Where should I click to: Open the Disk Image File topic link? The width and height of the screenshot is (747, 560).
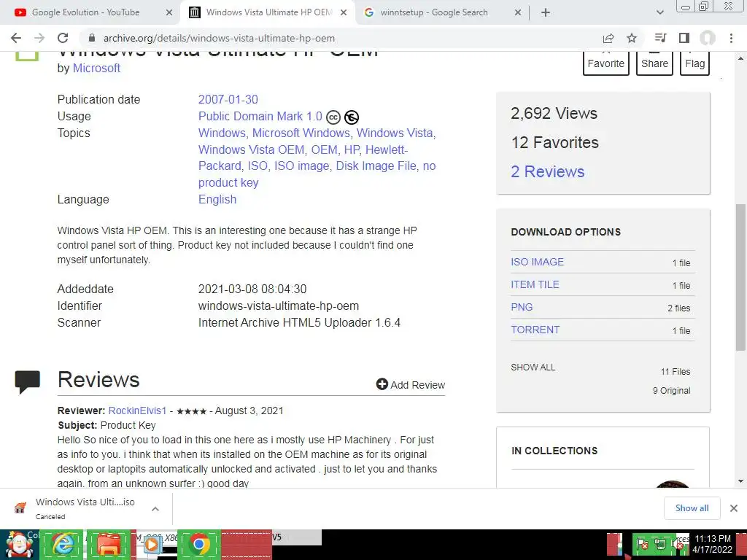[376, 166]
